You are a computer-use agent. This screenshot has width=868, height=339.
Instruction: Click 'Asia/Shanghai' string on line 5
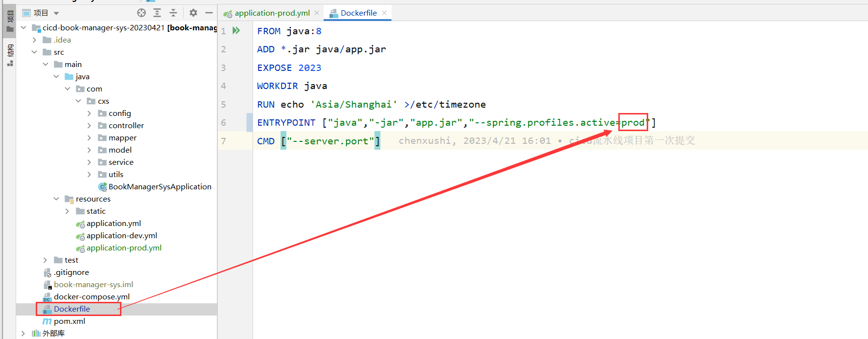click(354, 104)
